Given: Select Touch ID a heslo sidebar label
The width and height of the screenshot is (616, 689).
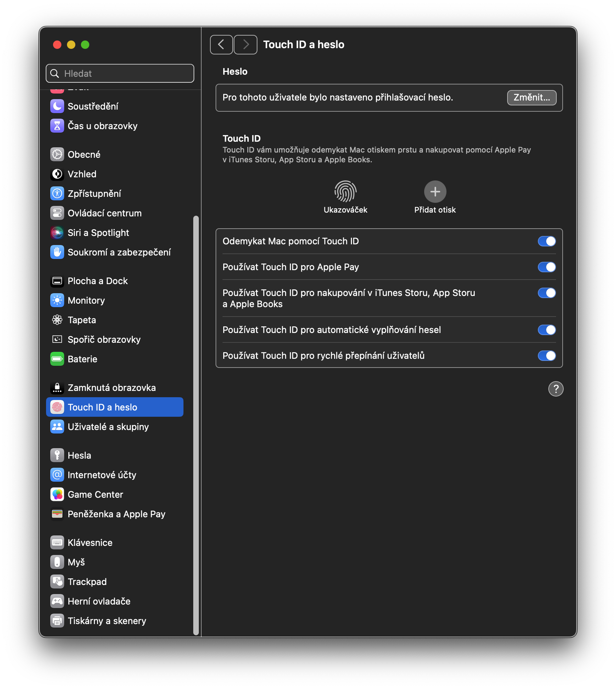Looking at the screenshot, I should coord(103,407).
